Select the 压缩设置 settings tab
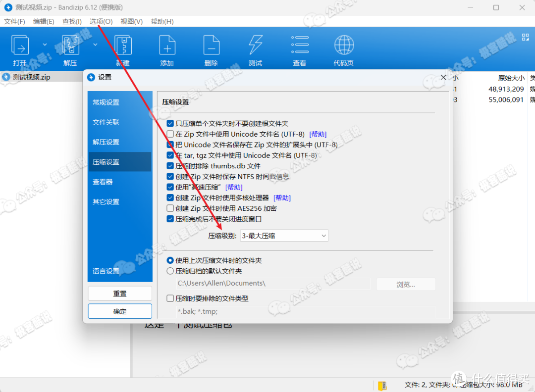 pyautogui.click(x=119, y=161)
